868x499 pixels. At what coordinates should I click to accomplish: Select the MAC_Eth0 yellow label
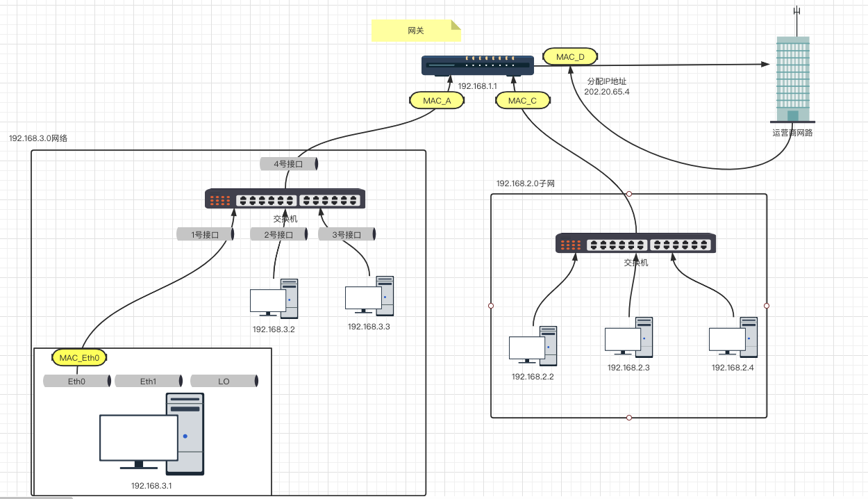[80, 358]
